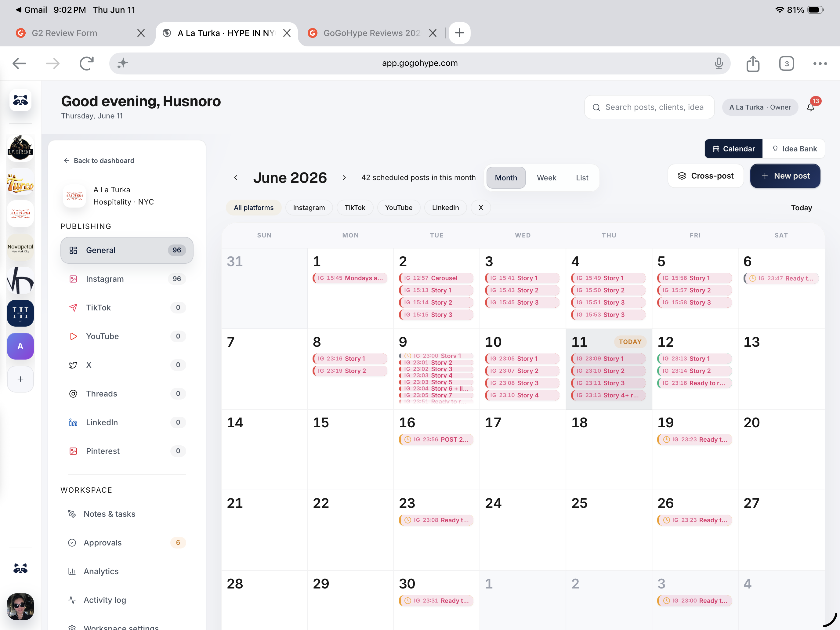This screenshot has width=840, height=630.
Task: Switch calendar to List view
Action: [582, 177]
